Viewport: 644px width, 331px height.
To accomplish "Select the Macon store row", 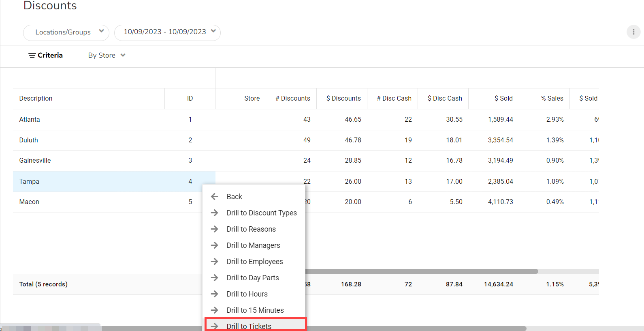I will click(29, 202).
